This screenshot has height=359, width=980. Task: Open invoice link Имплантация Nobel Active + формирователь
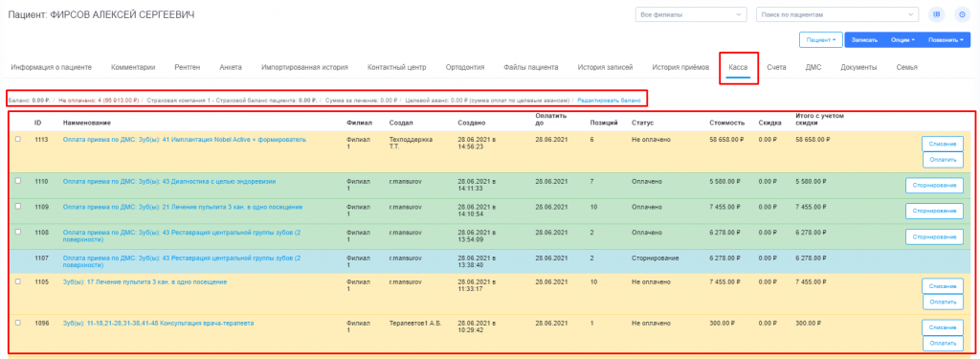(185, 140)
